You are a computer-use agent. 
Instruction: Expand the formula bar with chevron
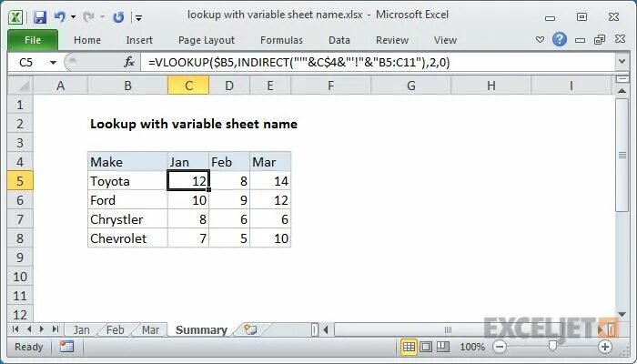[x=622, y=62]
